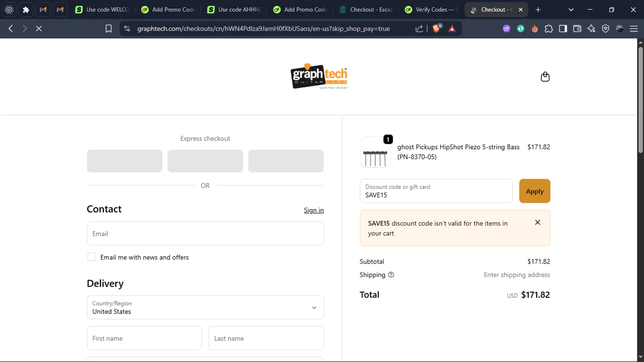644x362 pixels.
Task: Focus the Email input field
Action: (205, 234)
